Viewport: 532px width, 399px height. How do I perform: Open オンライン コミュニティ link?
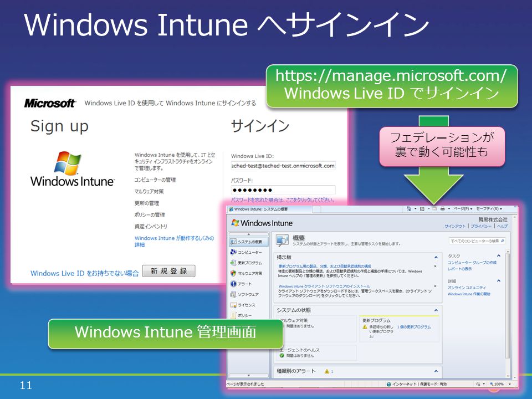point(467,288)
